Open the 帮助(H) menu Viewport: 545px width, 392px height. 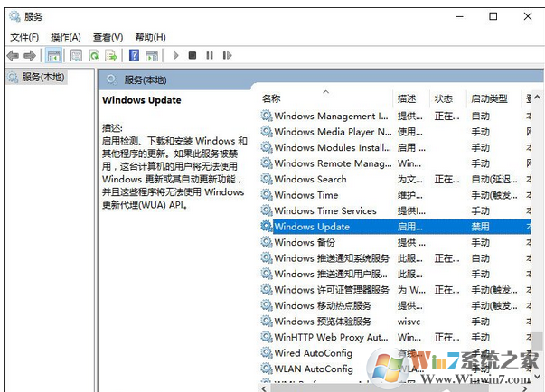pyautogui.click(x=150, y=37)
